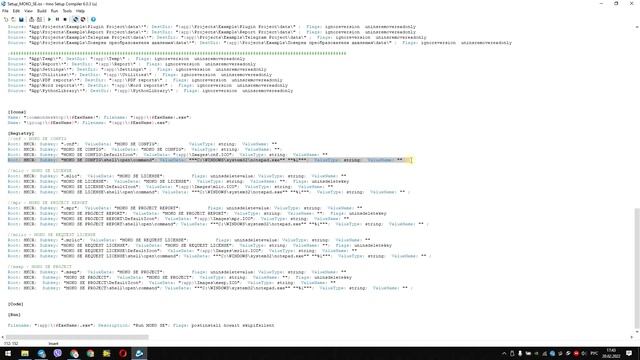Open the Viber app on the taskbar
The image size is (640, 360).
tap(58, 353)
